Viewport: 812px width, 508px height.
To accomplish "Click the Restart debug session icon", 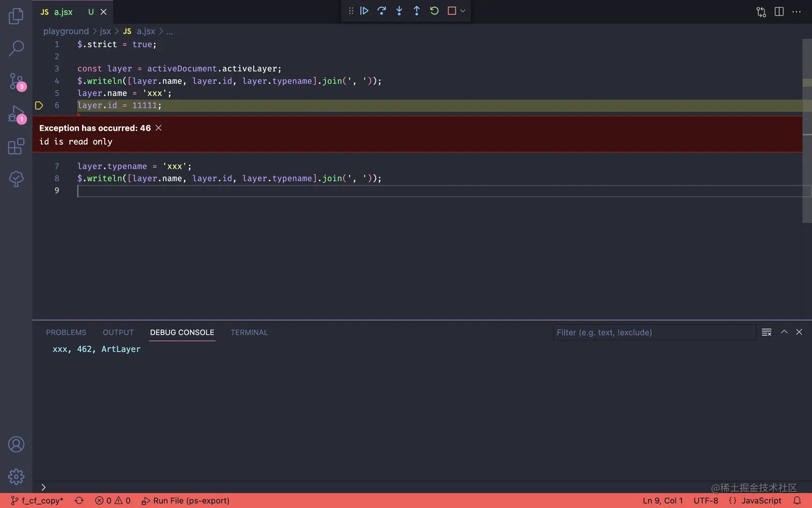I will point(434,11).
